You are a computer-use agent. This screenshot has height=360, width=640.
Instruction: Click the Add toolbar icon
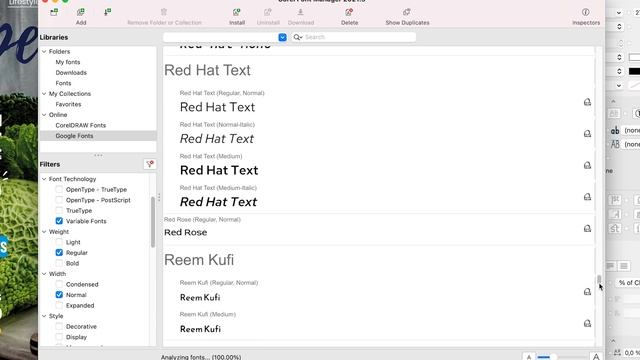coord(81,12)
